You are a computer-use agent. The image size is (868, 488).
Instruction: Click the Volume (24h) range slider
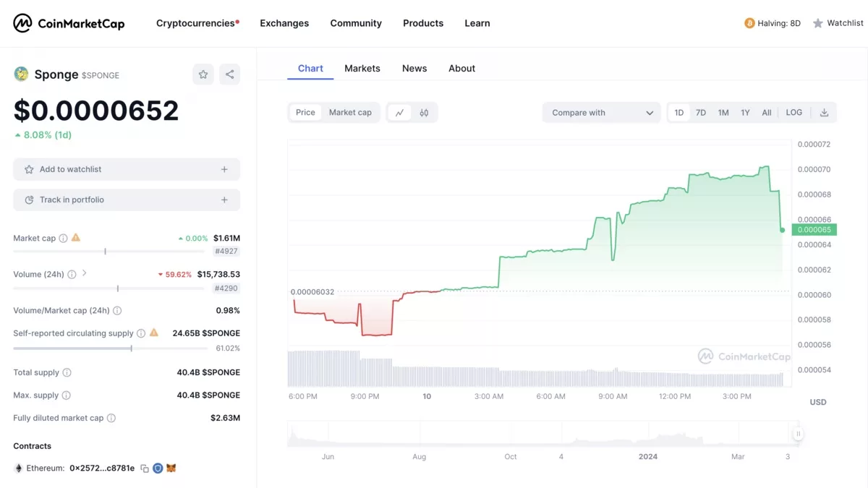pyautogui.click(x=109, y=288)
